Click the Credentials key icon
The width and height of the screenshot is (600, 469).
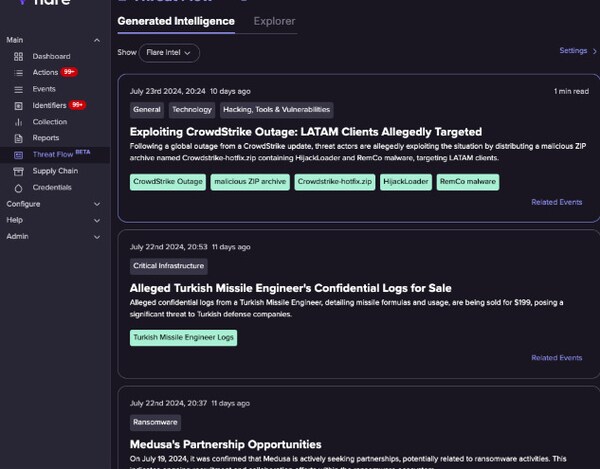[x=18, y=187]
